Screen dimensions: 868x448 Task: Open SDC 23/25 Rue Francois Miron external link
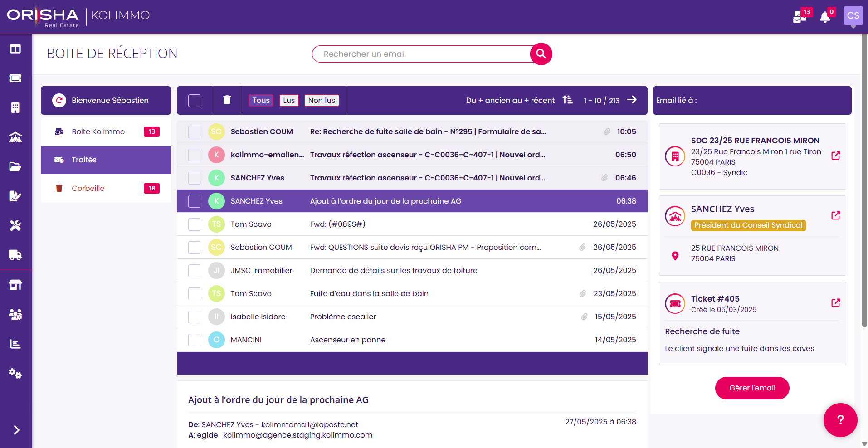[x=836, y=156]
